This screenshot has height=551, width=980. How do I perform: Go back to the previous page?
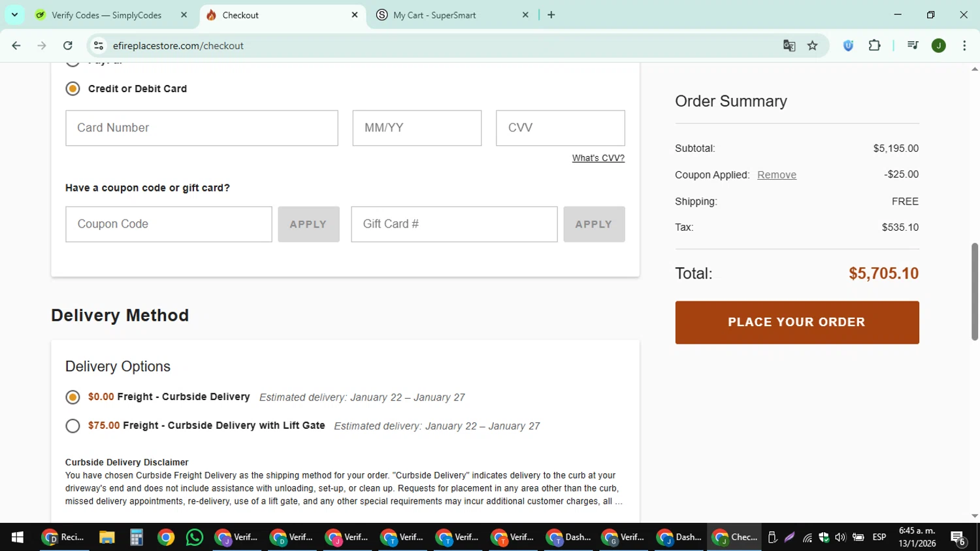[x=16, y=46]
